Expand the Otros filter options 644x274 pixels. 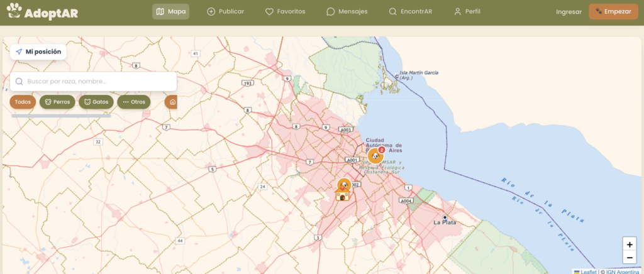(x=133, y=102)
